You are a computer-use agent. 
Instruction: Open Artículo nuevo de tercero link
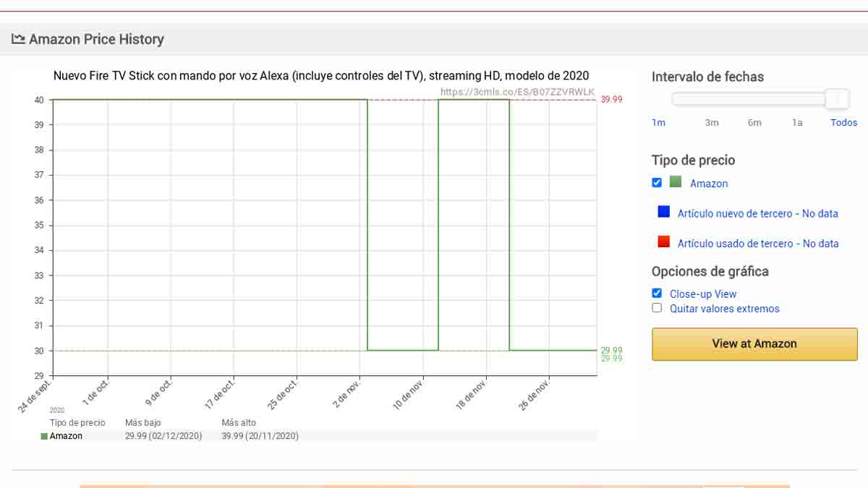[x=757, y=214]
